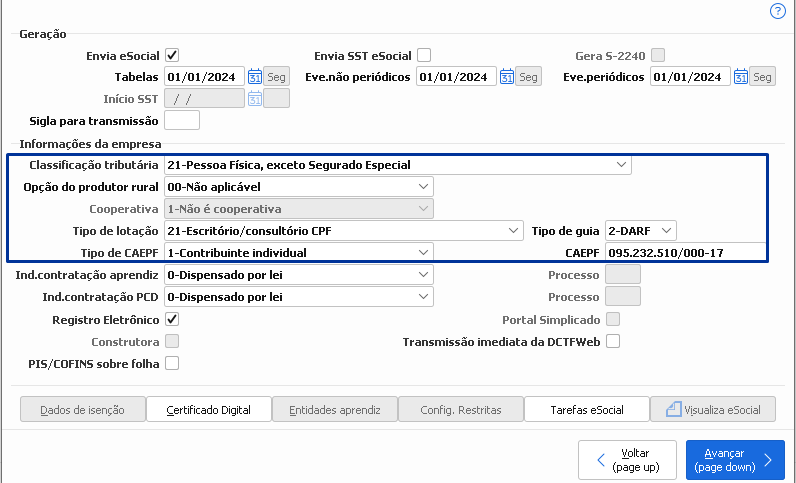Toggle Transmissão imediata da DCTFWeb checkbox

pos(613,341)
